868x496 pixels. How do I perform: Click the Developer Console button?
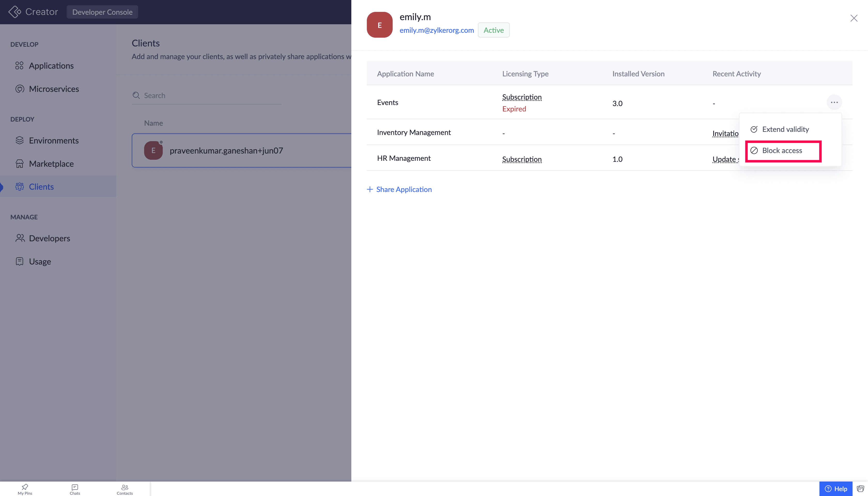[x=102, y=12]
